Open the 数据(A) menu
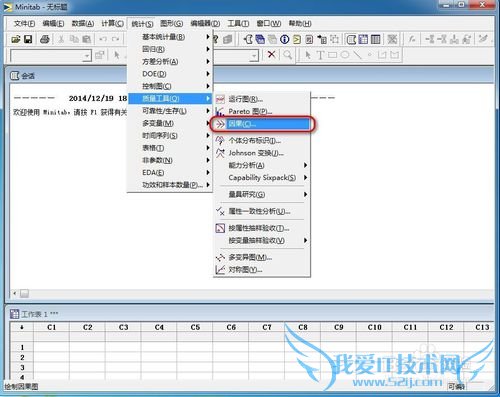The image size is (500, 397). (x=82, y=23)
